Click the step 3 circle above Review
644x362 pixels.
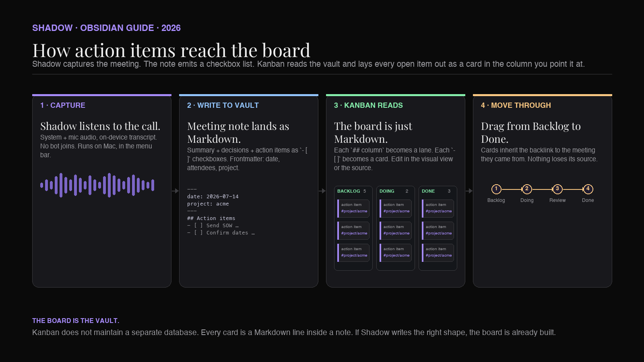click(557, 189)
